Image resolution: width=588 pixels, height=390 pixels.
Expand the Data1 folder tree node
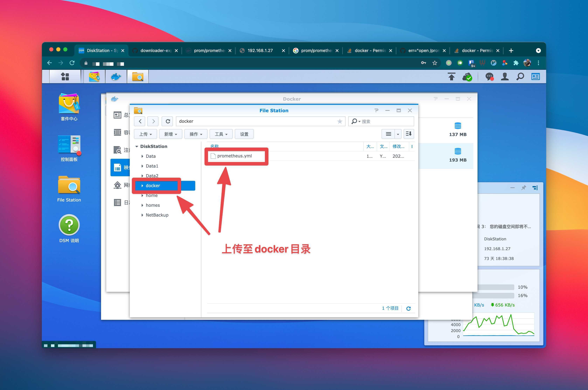point(142,166)
